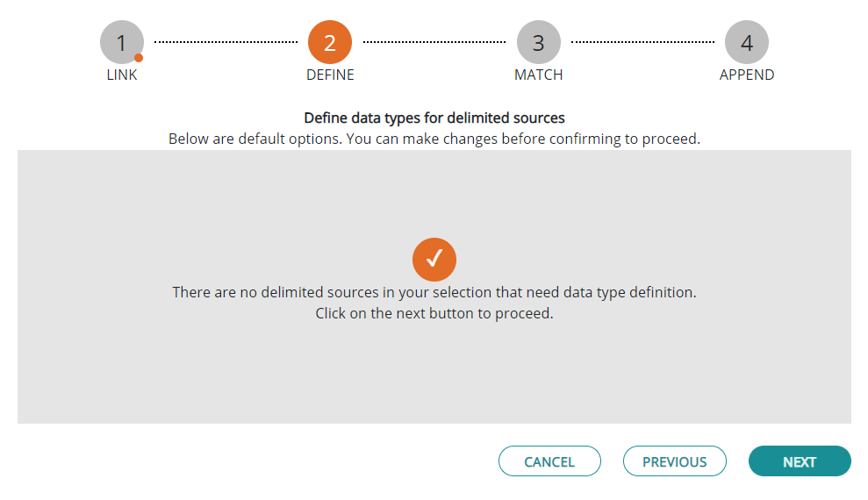868x500 pixels.
Task: Jump to step 4 circle
Action: [x=747, y=42]
